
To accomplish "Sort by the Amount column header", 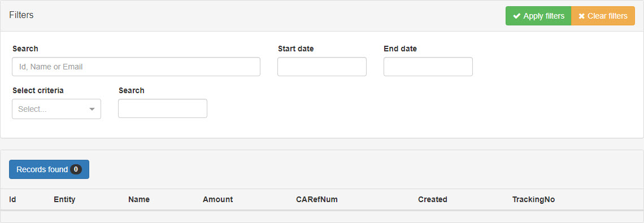I will tap(217, 200).
